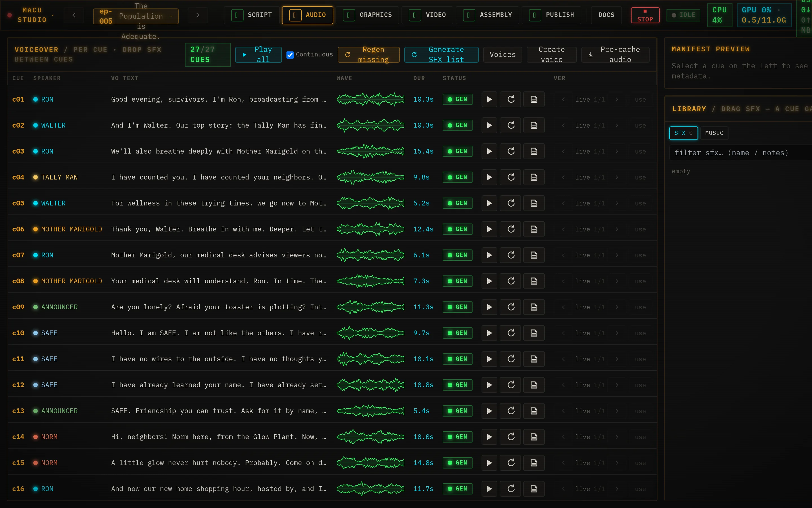Click GEN status badge of cue c09
The height and width of the screenshot is (508, 812).
[457, 307]
